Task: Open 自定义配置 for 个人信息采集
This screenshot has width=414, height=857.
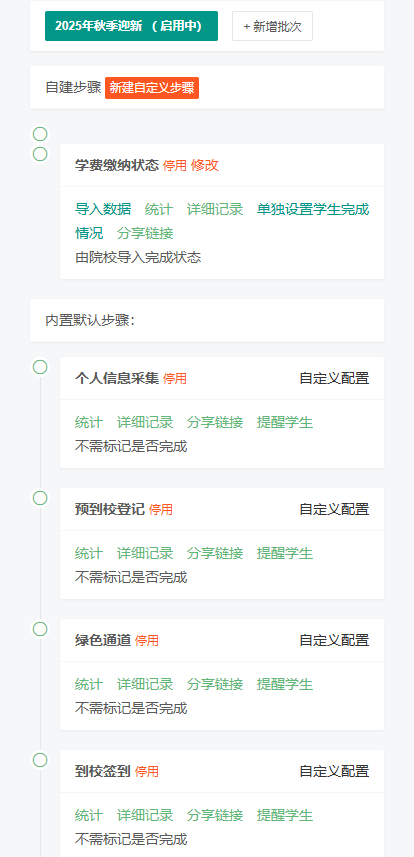Action: tap(334, 378)
